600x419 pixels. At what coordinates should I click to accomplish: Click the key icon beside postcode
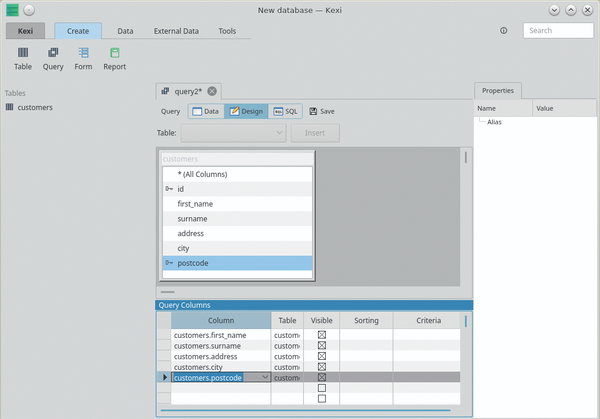169,263
